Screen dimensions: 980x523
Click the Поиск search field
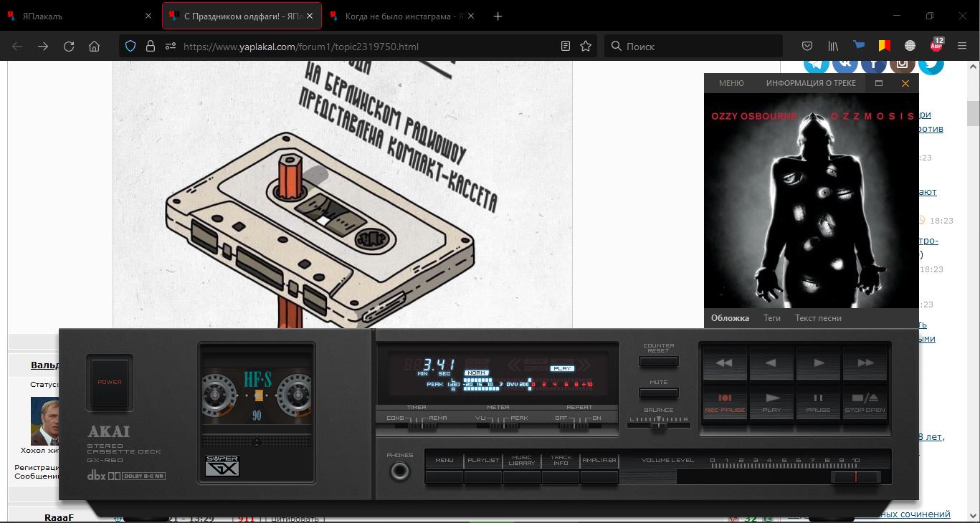(x=693, y=46)
